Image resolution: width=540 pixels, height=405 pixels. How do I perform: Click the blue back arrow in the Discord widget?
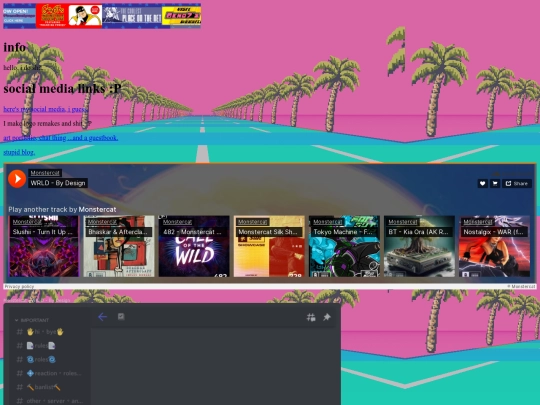point(102,317)
